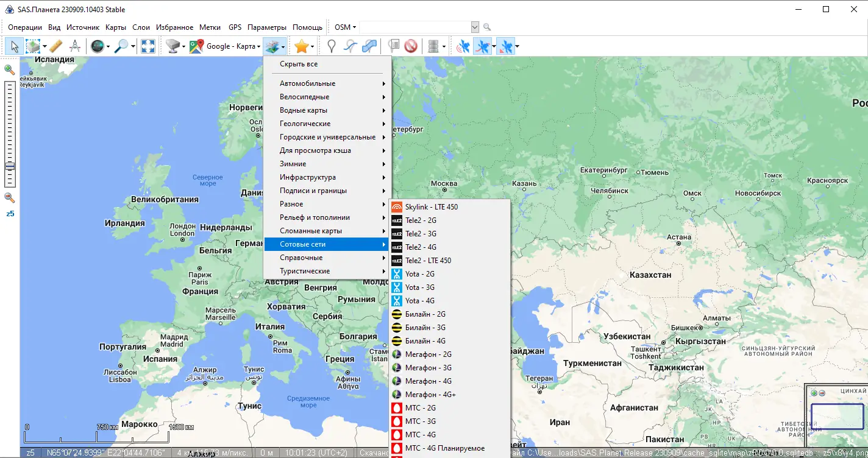The width and height of the screenshot is (868, 458).
Task: Open the source cache dropdown arrow
Action: point(183,46)
